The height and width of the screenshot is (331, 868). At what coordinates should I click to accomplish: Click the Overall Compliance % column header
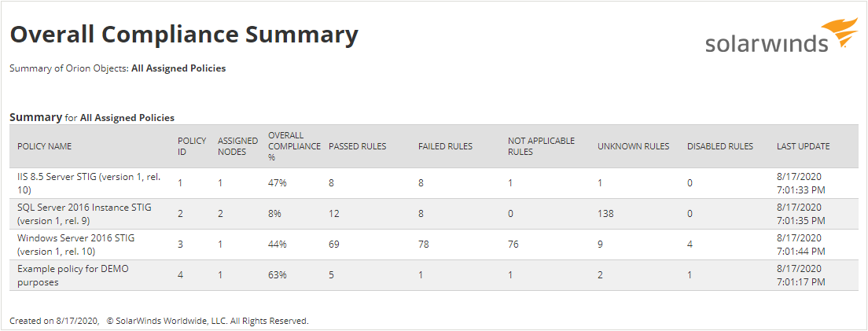click(x=294, y=147)
